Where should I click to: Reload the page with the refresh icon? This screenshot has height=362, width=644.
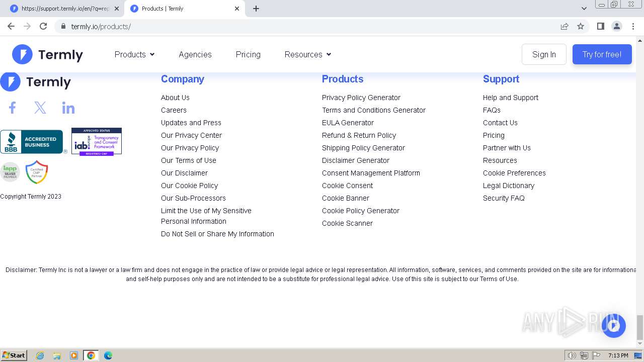click(43, 26)
